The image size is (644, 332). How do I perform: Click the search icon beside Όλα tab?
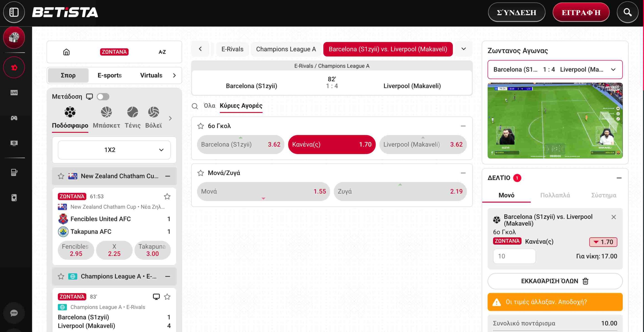[x=195, y=106]
